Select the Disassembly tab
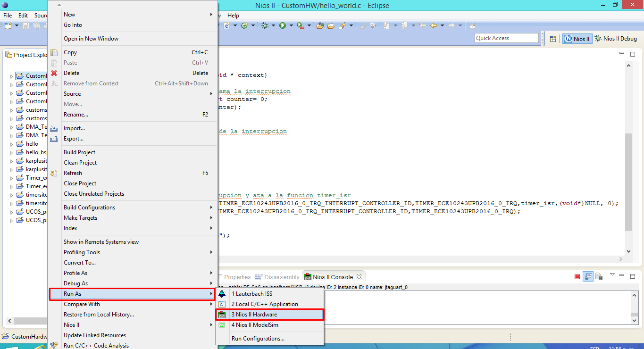Viewport: 644px width, 349px height. (281, 277)
